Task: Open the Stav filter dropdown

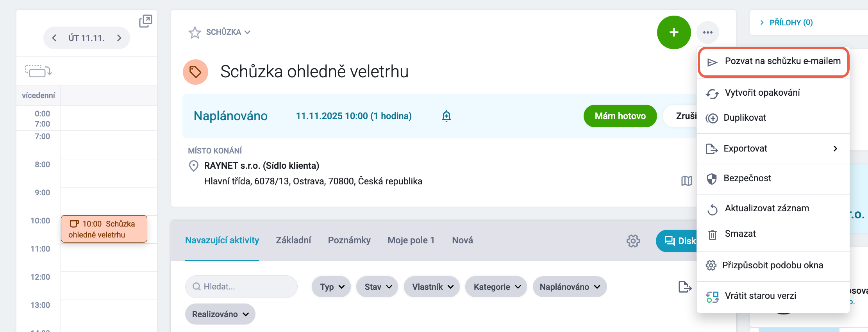Action: (x=377, y=287)
